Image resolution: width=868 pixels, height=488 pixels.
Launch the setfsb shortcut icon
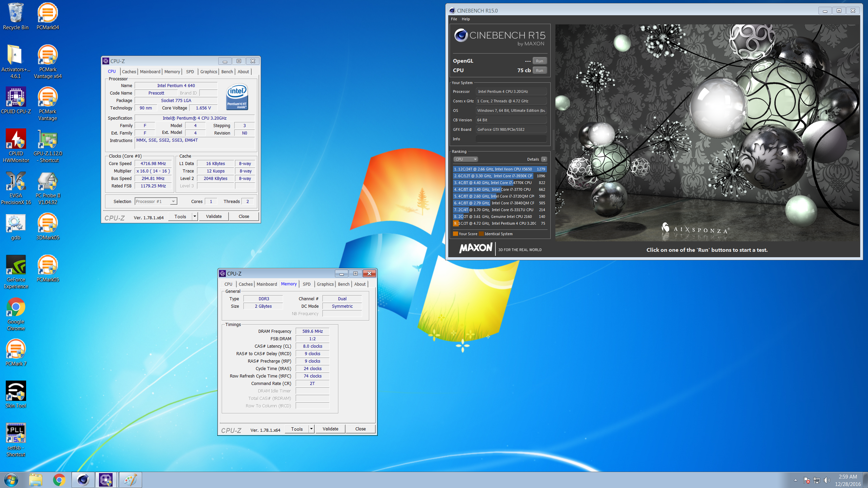16,440
